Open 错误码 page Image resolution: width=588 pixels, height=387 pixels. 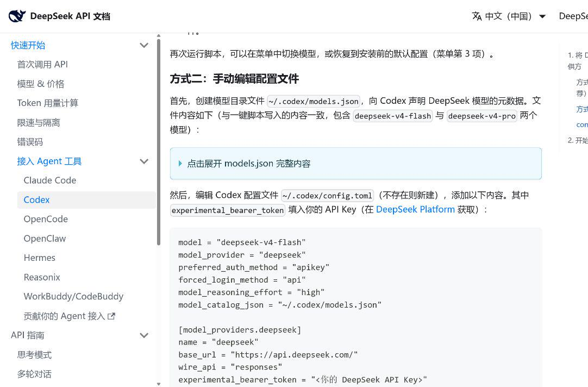(x=30, y=142)
